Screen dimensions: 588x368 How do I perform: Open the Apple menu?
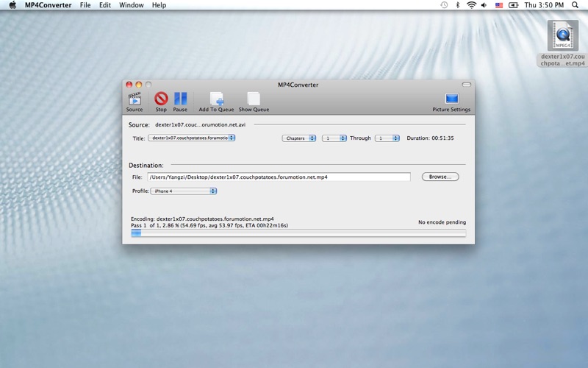pyautogui.click(x=12, y=5)
